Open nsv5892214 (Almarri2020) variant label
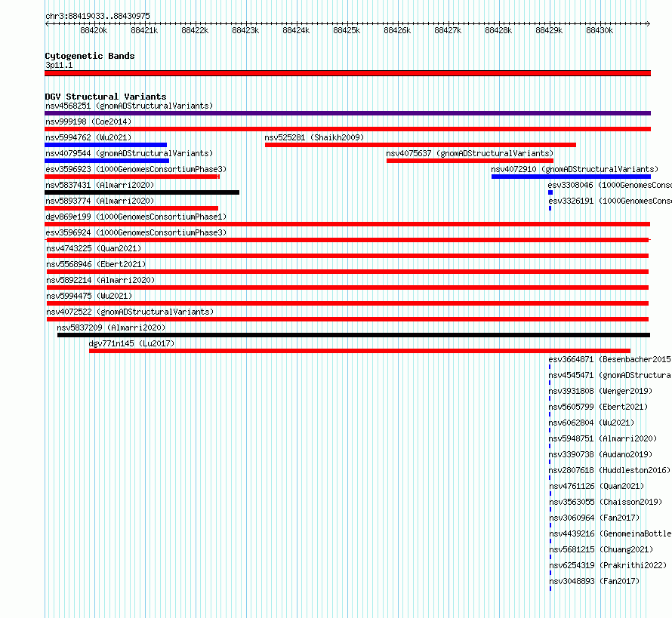This screenshot has width=672, height=618. tap(100, 280)
